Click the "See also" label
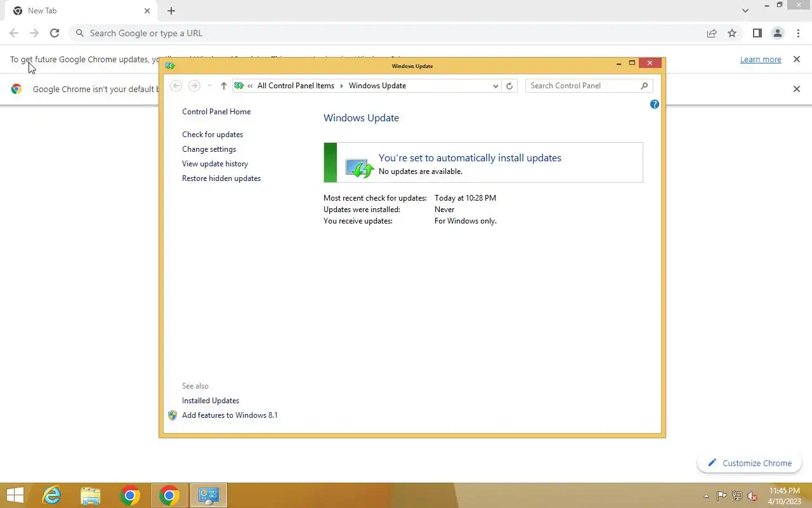 tap(195, 386)
